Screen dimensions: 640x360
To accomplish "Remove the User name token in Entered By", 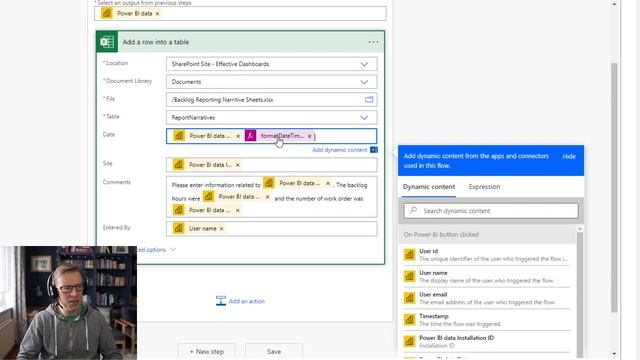I will (x=222, y=229).
